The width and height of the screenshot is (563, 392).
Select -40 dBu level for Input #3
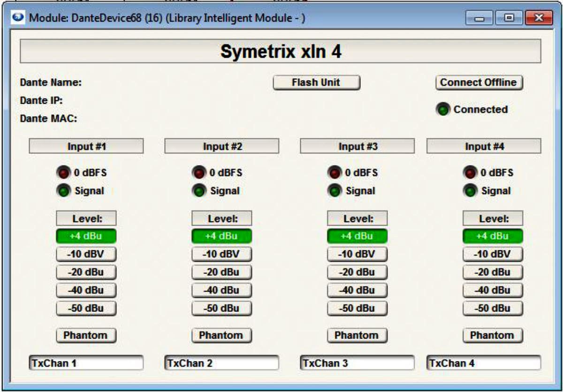coord(358,290)
